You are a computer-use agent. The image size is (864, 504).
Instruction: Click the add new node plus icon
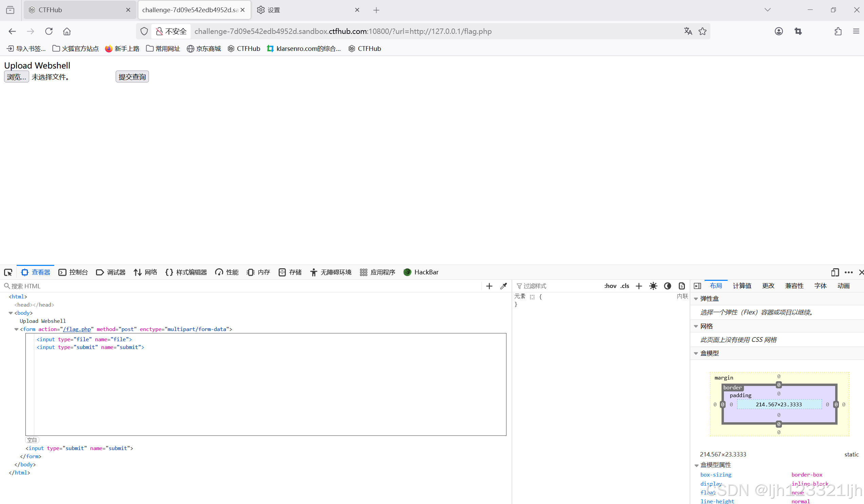(489, 286)
